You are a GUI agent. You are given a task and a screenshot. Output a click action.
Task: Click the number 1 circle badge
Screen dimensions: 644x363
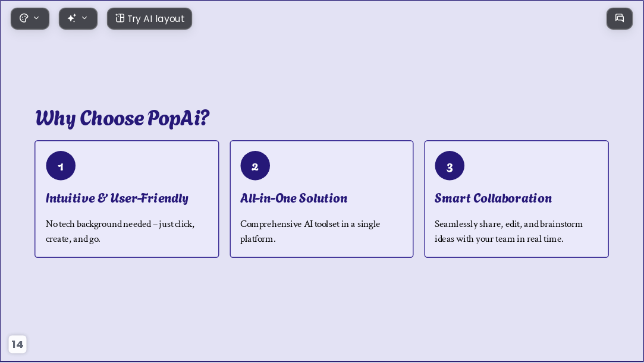[x=61, y=166]
